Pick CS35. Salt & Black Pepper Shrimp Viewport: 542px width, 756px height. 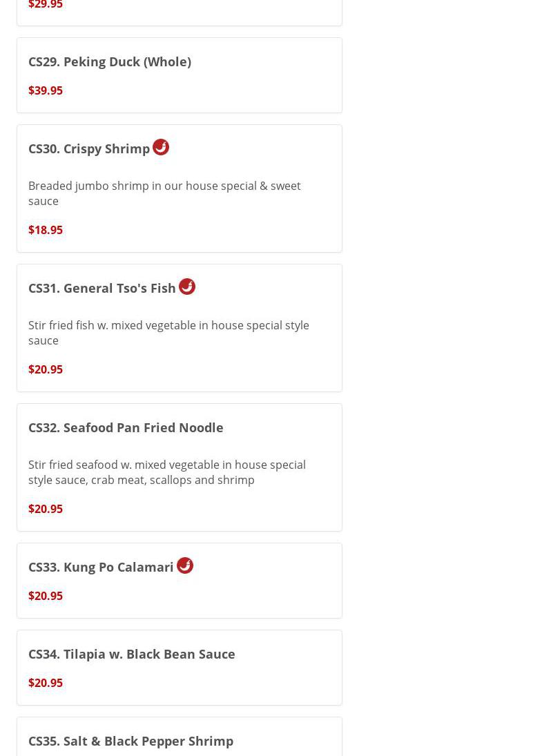coord(131,741)
